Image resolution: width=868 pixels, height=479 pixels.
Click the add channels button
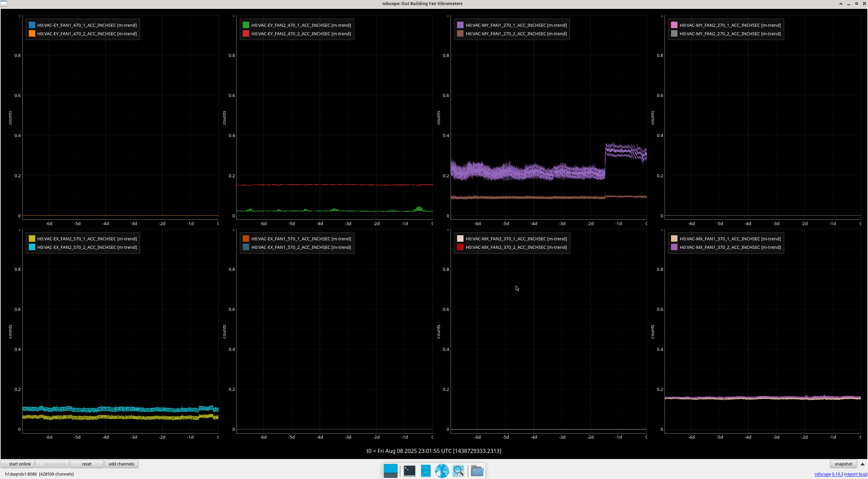[x=121, y=464]
